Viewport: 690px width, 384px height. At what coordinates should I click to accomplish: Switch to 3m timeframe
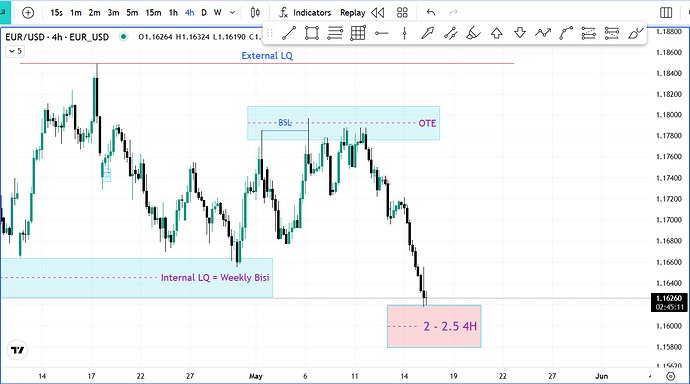(x=113, y=13)
